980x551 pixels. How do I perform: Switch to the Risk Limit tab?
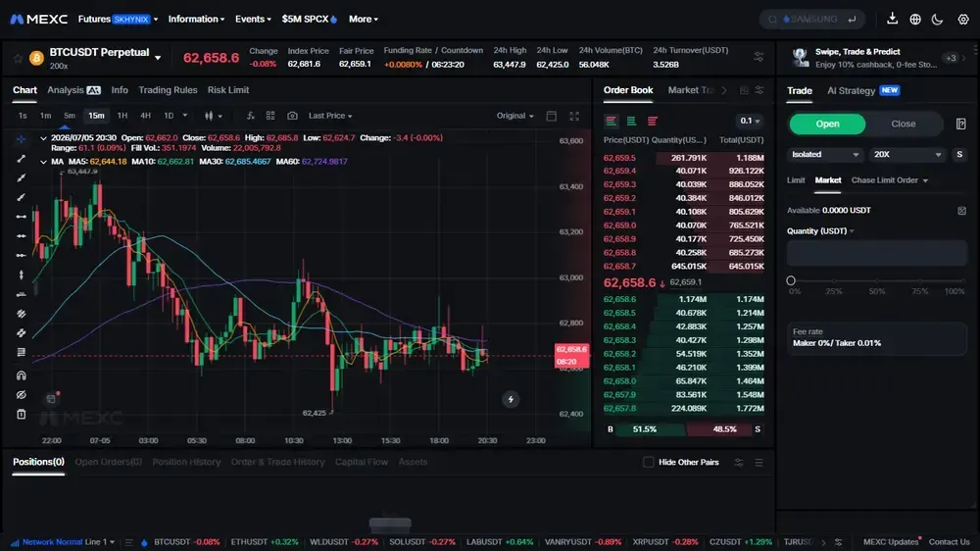[x=228, y=90]
